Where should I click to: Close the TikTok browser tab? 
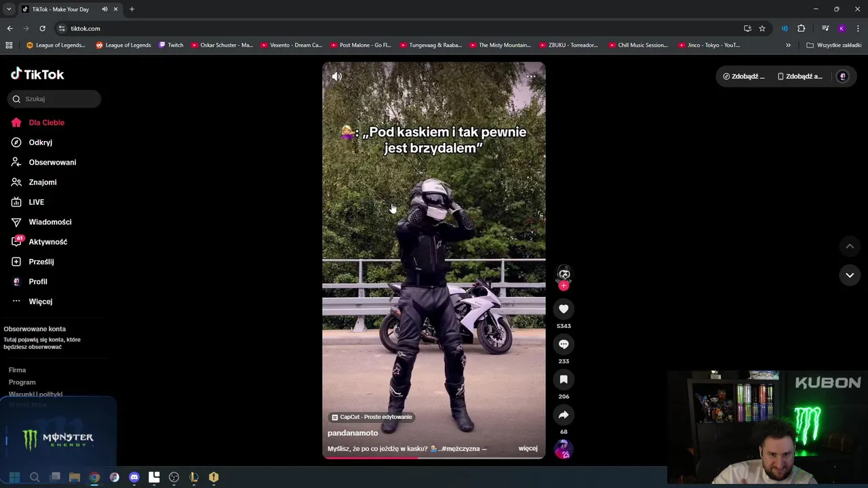pos(115,9)
